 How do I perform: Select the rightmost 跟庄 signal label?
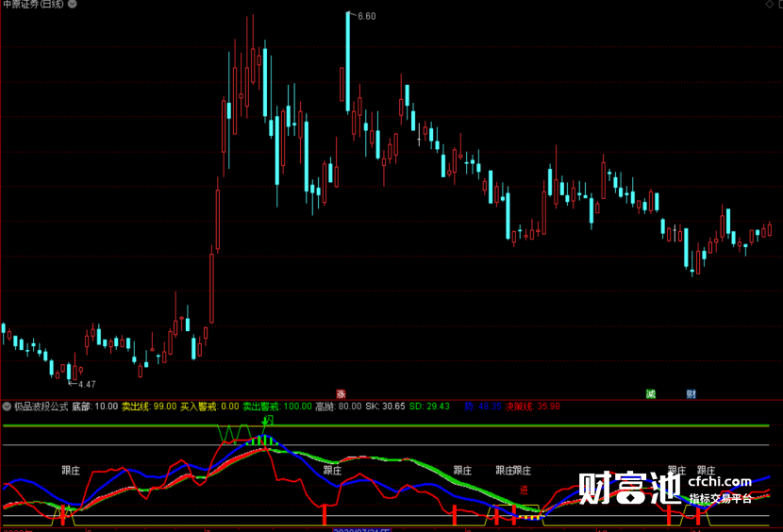click(707, 469)
